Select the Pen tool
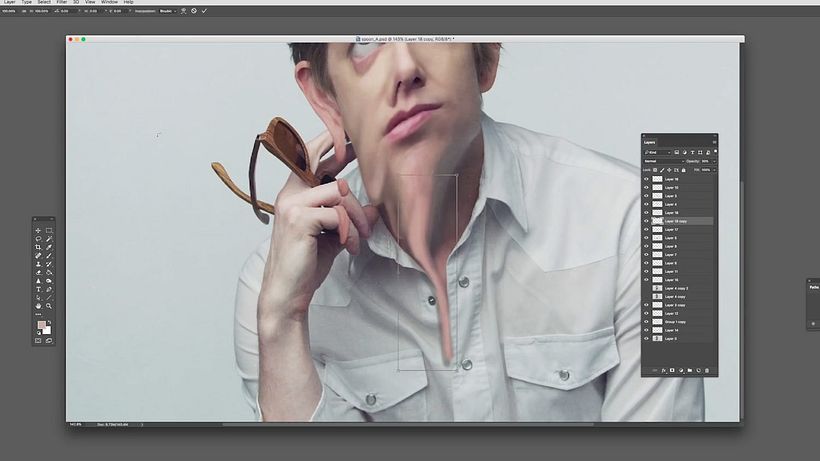Image resolution: width=820 pixels, height=461 pixels. tap(49, 289)
